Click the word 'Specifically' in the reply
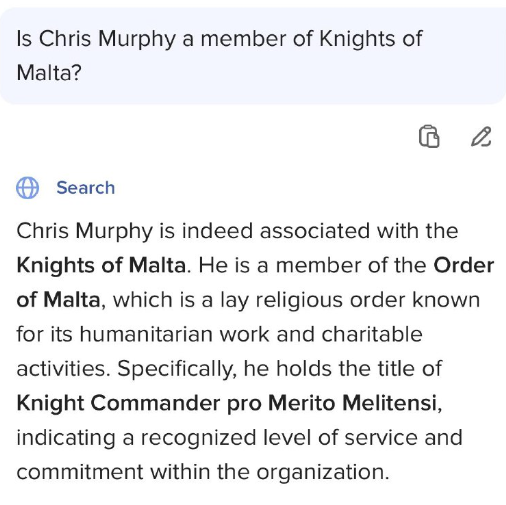The image size is (506, 505). click(177, 369)
